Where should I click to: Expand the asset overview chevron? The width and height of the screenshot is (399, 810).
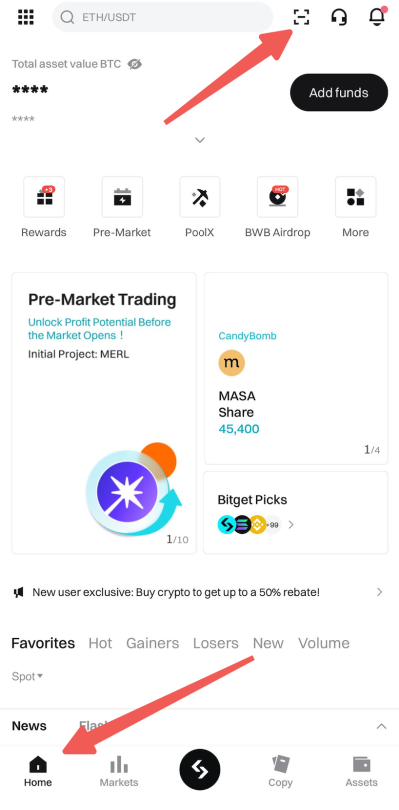tap(200, 140)
